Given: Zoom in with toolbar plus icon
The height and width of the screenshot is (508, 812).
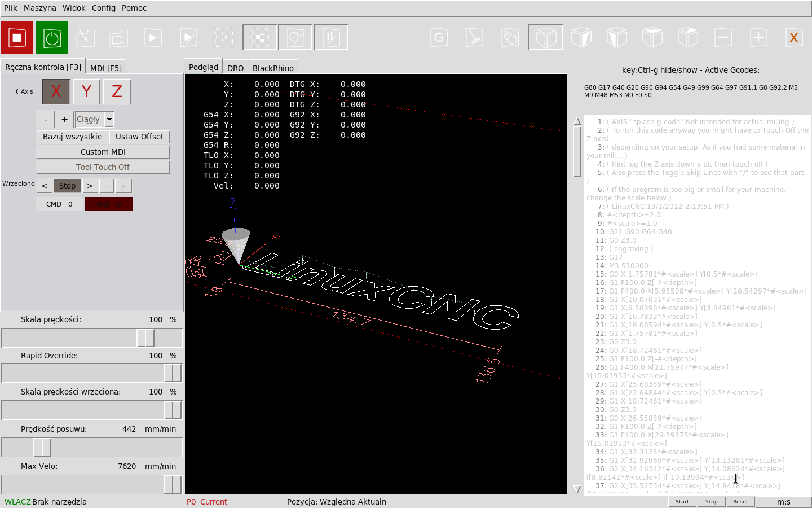Looking at the screenshot, I should click(x=758, y=38).
